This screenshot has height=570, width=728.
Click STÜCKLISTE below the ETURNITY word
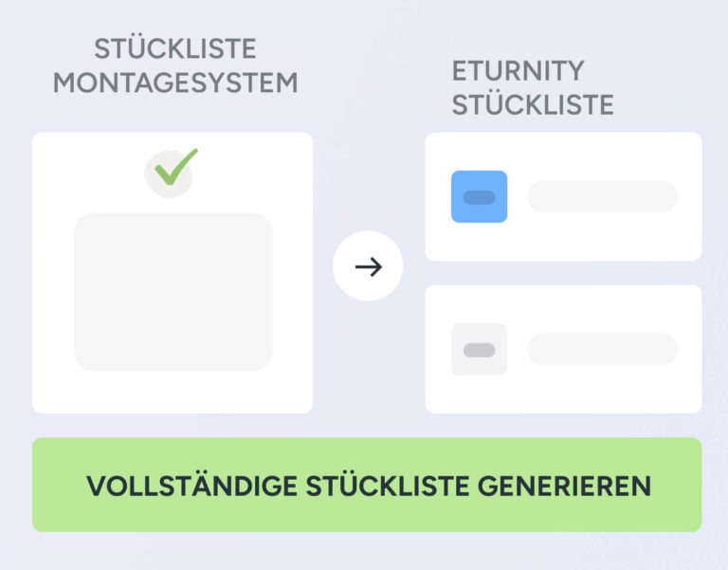(x=533, y=104)
